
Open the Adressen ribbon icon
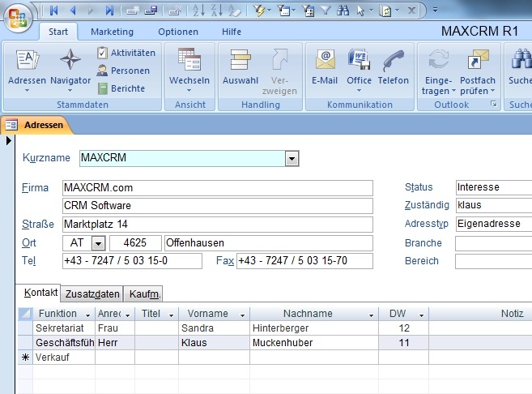coord(27,61)
